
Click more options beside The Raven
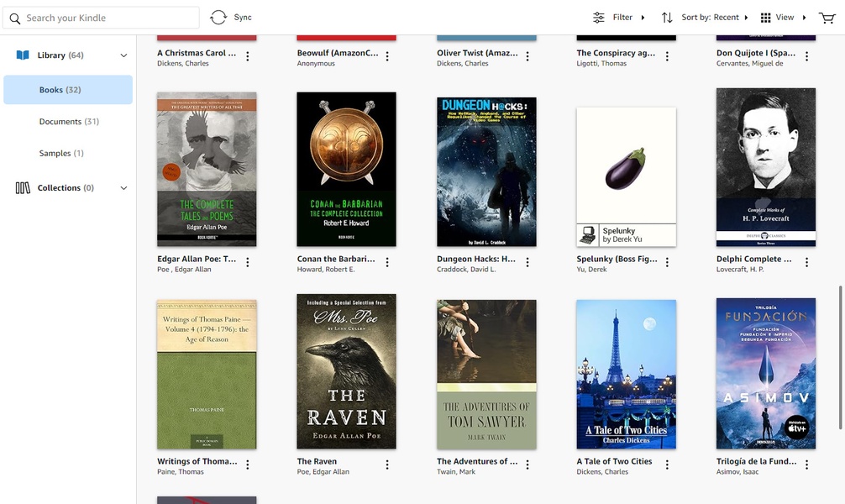pyautogui.click(x=387, y=465)
